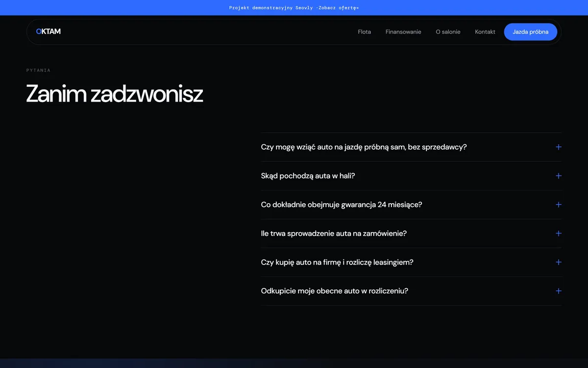Click plus icon for 'Odkupicie moje obecne auto' question

pos(559,291)
